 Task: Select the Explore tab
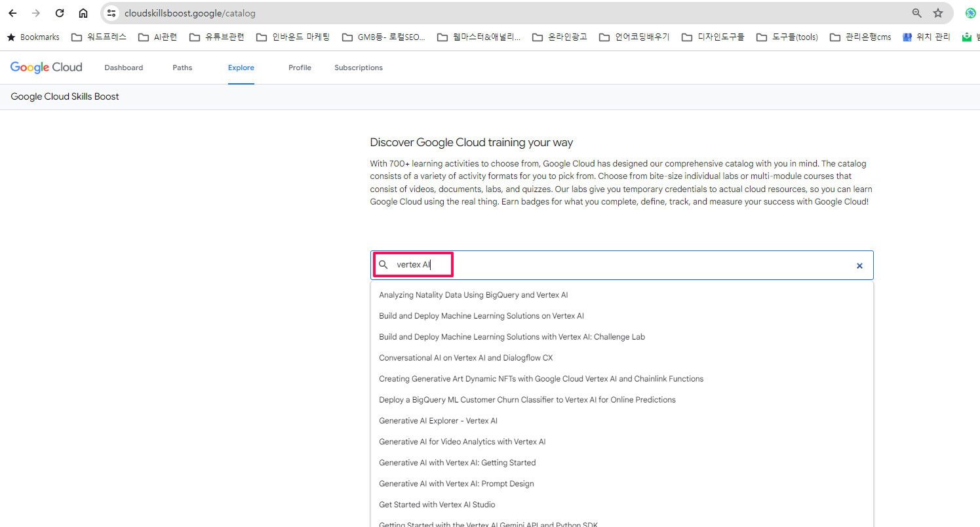click(241, 68)
